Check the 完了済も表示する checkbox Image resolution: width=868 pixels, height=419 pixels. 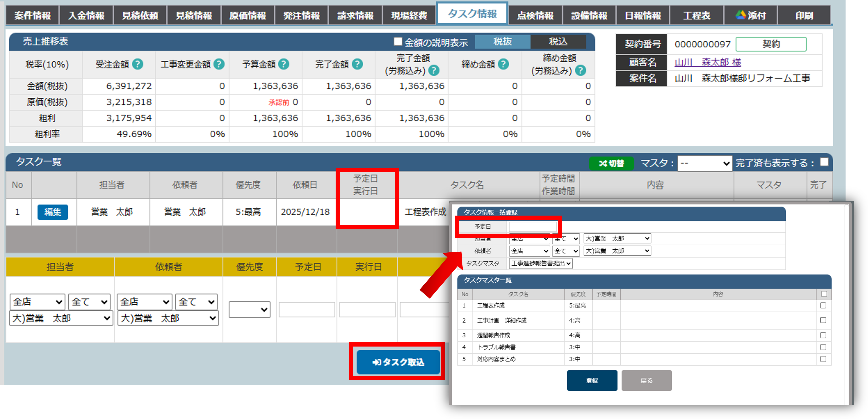824,162
